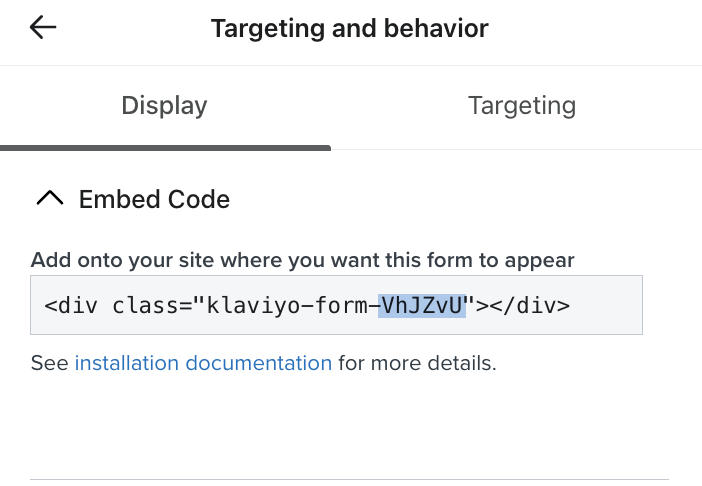
Task: Switch to the Display tab
Action: (x=164, y=105)
